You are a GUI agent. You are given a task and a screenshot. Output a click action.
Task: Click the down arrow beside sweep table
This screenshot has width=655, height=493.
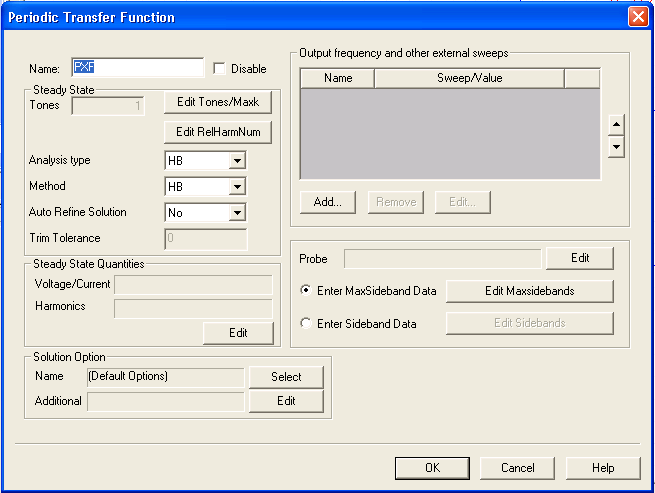coord(617,147)
